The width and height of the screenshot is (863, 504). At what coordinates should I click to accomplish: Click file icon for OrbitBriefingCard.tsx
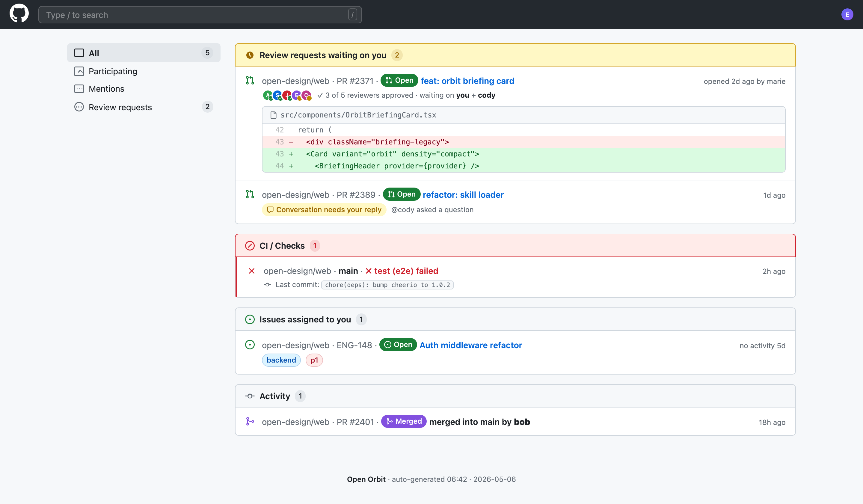(x=273, y=115)
